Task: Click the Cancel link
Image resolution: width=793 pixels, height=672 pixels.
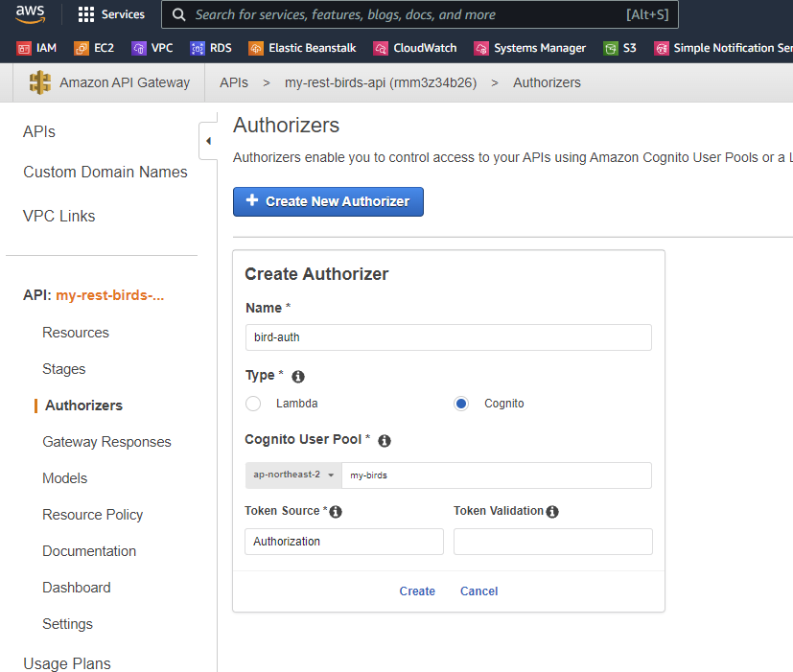Action: (478, 591)
